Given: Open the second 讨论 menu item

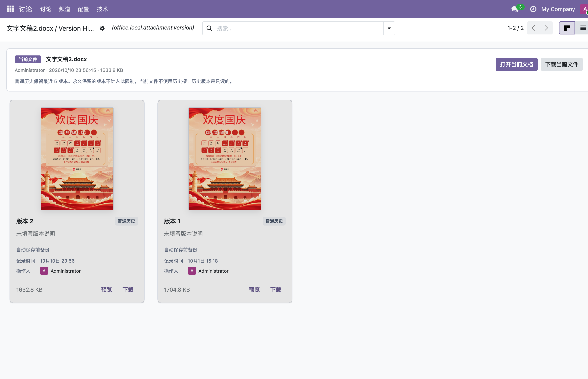Looking at the screenshot, I should coord(46,9).
